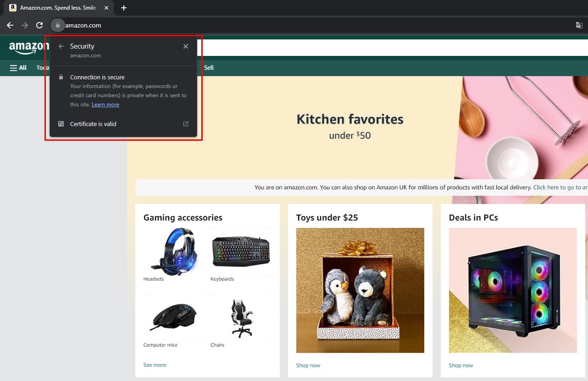Click the Headsets product image
Image resolution: width=588 pixels, height=381 pixels.
pos(174,251)
